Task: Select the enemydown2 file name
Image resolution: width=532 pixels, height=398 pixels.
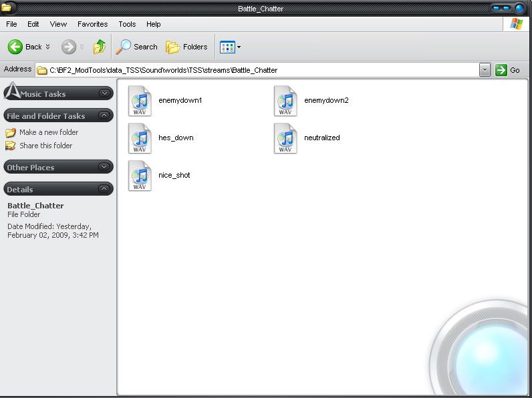Action: pos(326,100)
